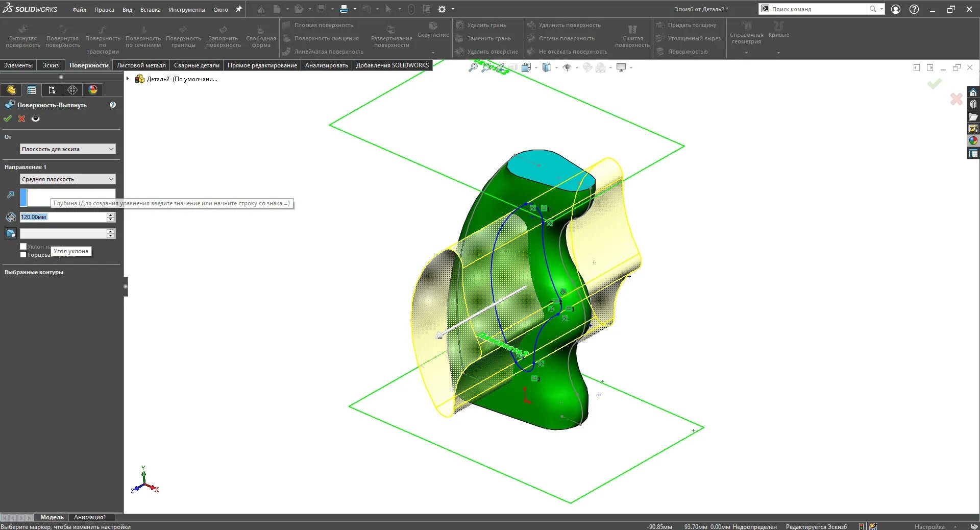The height and width of the screenshot is (530, 980).
Task: Open ConfigurationManager tab icon
Action: coord(52,90)
